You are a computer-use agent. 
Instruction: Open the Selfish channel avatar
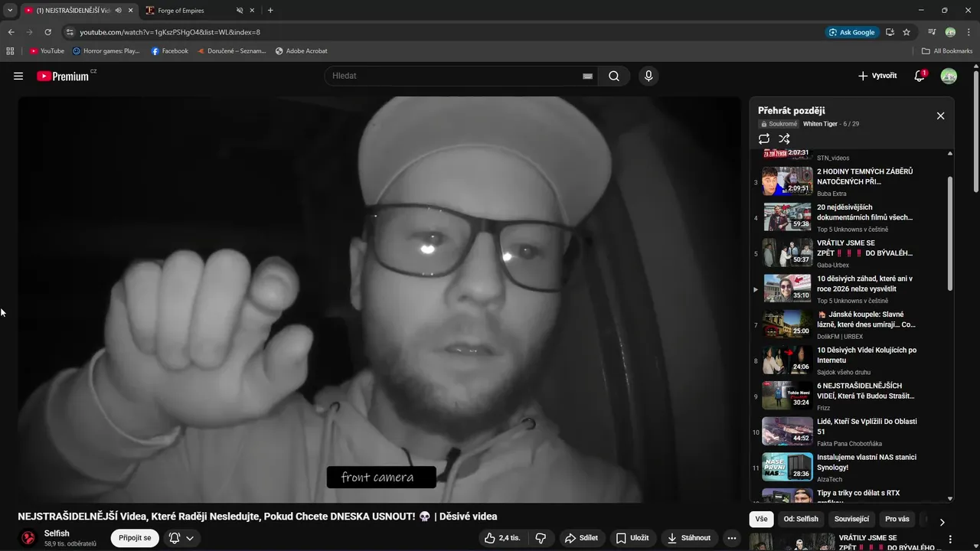point(28,538)
